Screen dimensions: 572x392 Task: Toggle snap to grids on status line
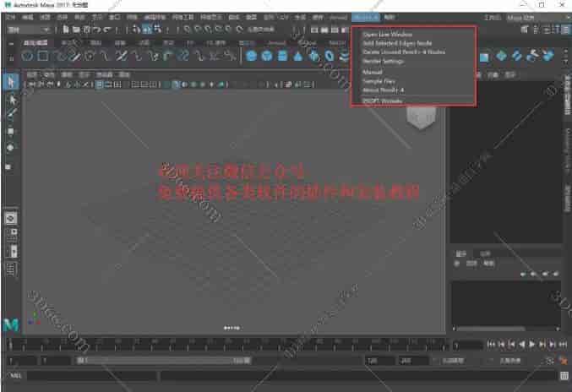[187, 30]
